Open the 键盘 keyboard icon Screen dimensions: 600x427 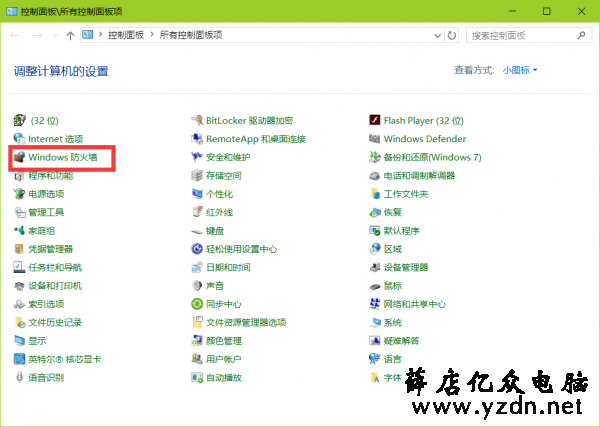[197, 231]
